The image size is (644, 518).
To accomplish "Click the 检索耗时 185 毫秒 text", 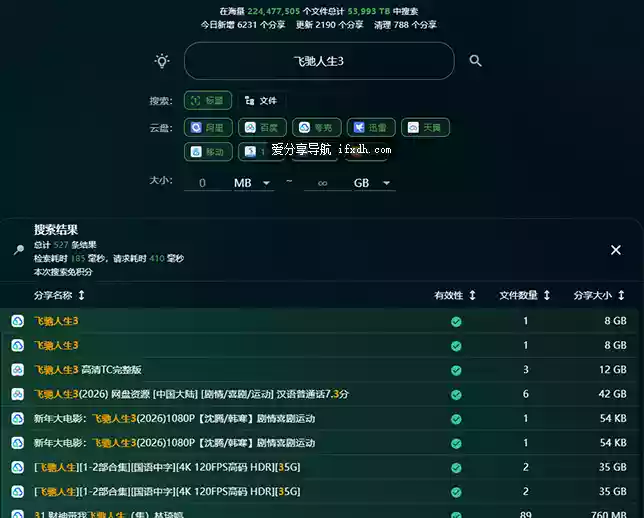I will pos(69,258).
